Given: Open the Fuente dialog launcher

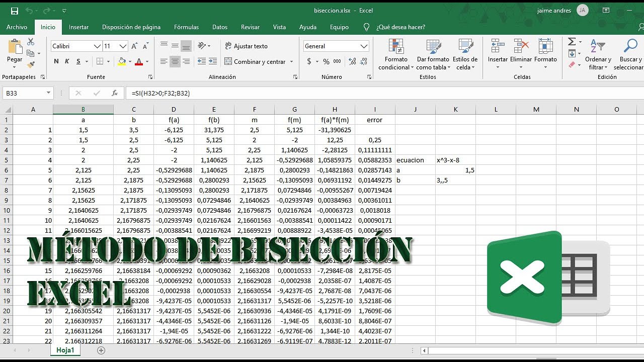Looking at the screenshot, I should [150, 77].
